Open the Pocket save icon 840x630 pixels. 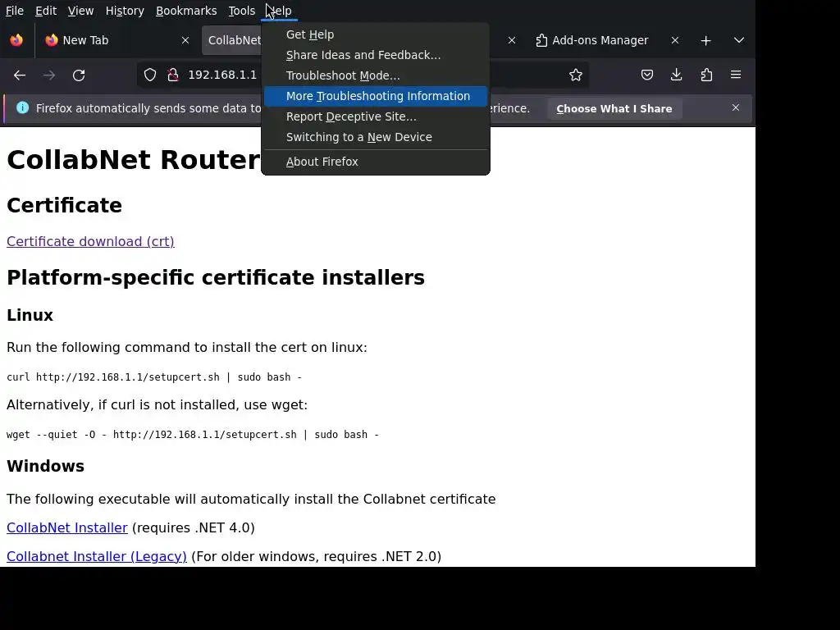(647, 75)
